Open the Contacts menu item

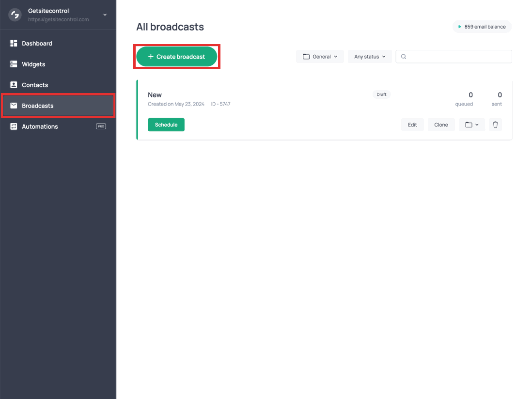point(35,85)
